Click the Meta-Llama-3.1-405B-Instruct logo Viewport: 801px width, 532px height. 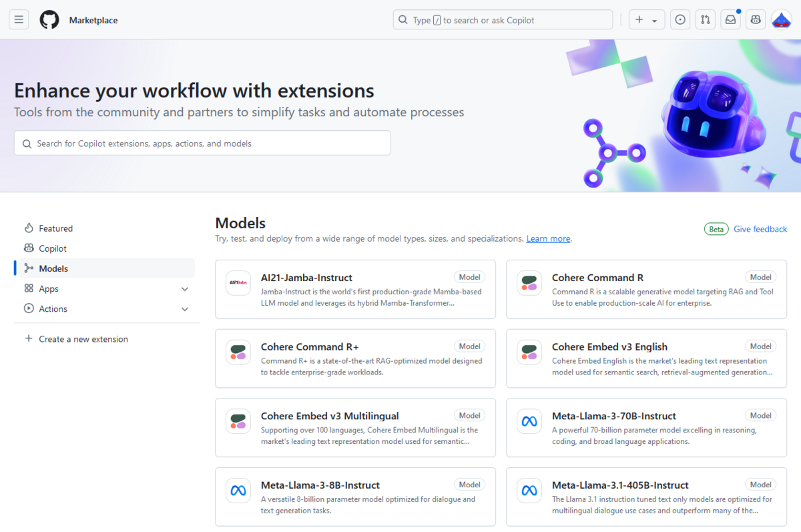[x=529, y=491]
